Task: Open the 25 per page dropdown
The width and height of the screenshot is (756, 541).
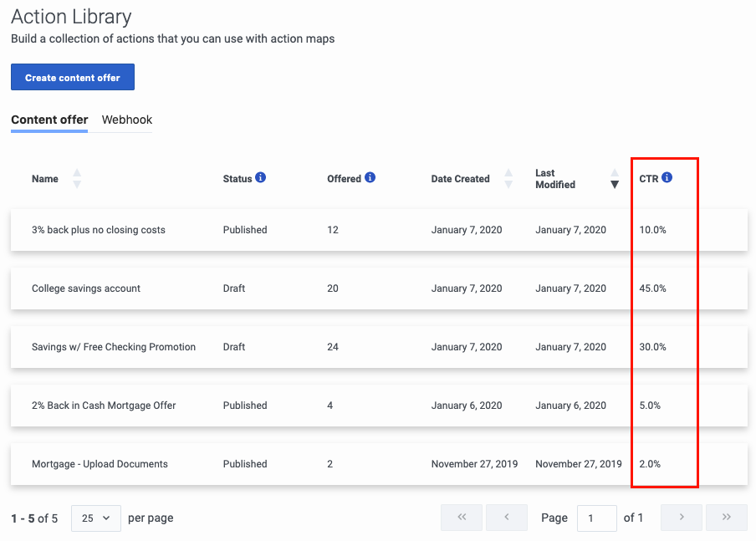Action: pos(96,518)
